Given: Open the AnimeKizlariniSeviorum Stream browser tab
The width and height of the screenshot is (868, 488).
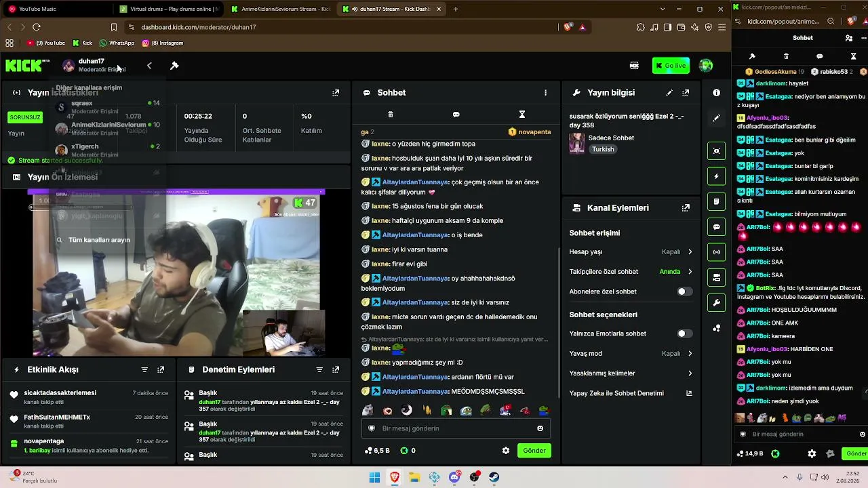Looking at the screenshot, I should [281, 9].
